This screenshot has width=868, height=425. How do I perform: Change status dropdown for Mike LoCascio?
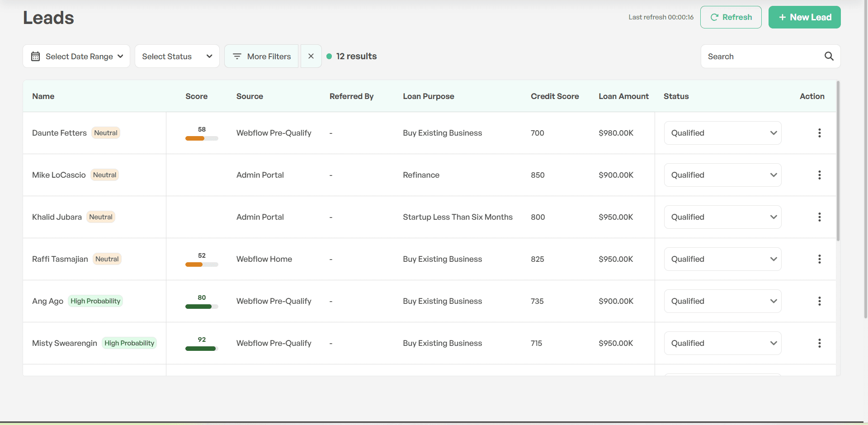pyautogui.click(x=722, y=175)
